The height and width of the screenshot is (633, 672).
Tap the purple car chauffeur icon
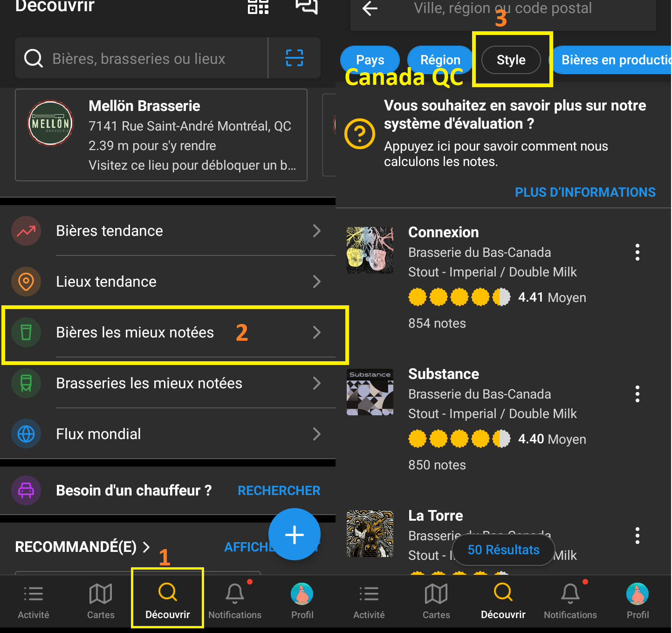point(26,490)
